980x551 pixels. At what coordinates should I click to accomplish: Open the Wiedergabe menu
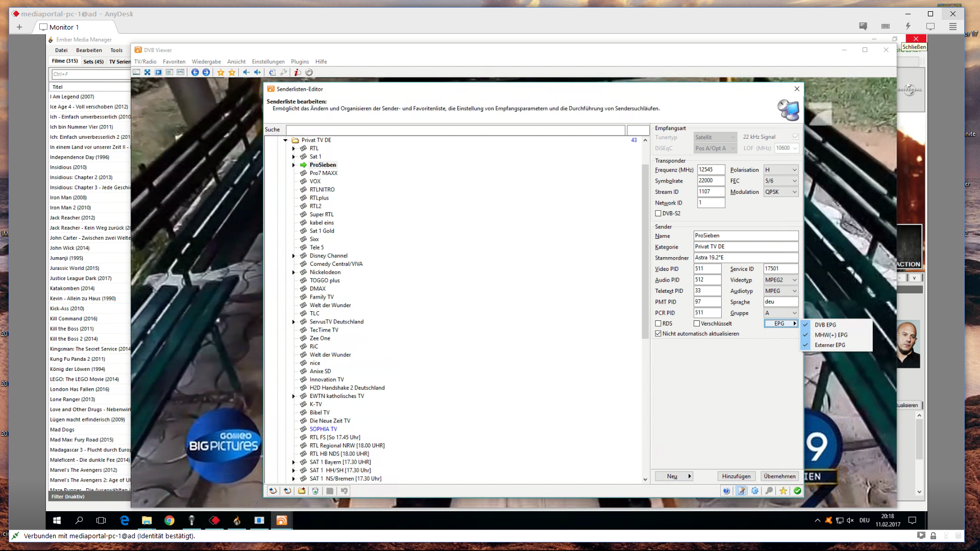pos(206,62)
